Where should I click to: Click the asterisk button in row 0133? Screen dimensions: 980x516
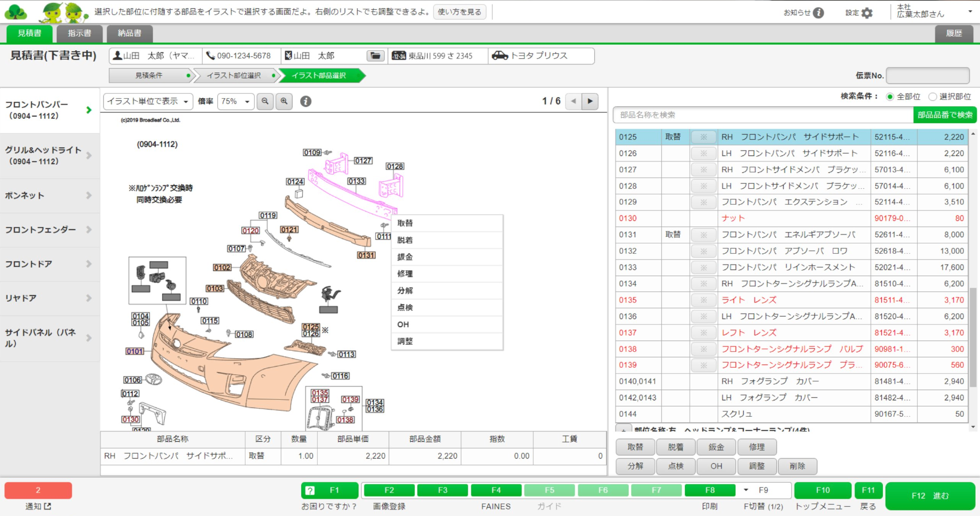(703, 267)
